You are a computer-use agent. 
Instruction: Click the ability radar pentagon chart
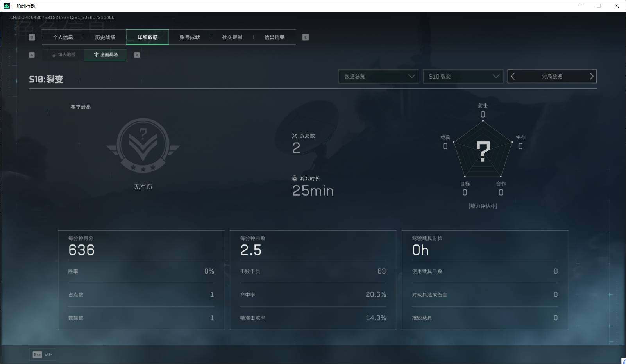483,150
